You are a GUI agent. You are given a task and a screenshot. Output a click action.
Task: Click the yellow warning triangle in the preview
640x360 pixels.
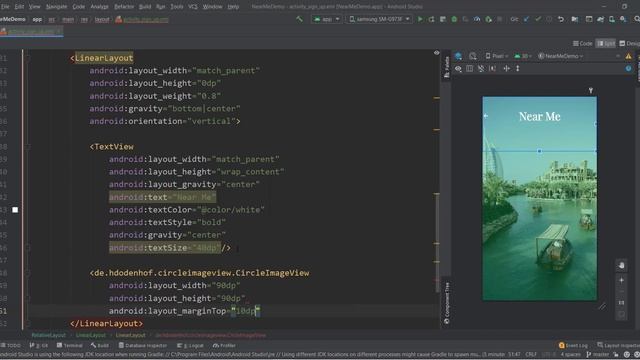click(628, 56)
